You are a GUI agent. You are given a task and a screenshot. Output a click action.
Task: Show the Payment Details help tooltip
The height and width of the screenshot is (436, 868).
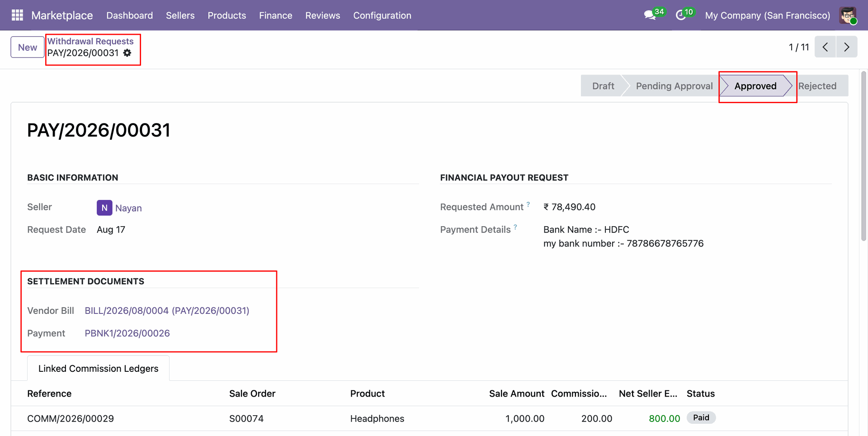tap(515, 227)
